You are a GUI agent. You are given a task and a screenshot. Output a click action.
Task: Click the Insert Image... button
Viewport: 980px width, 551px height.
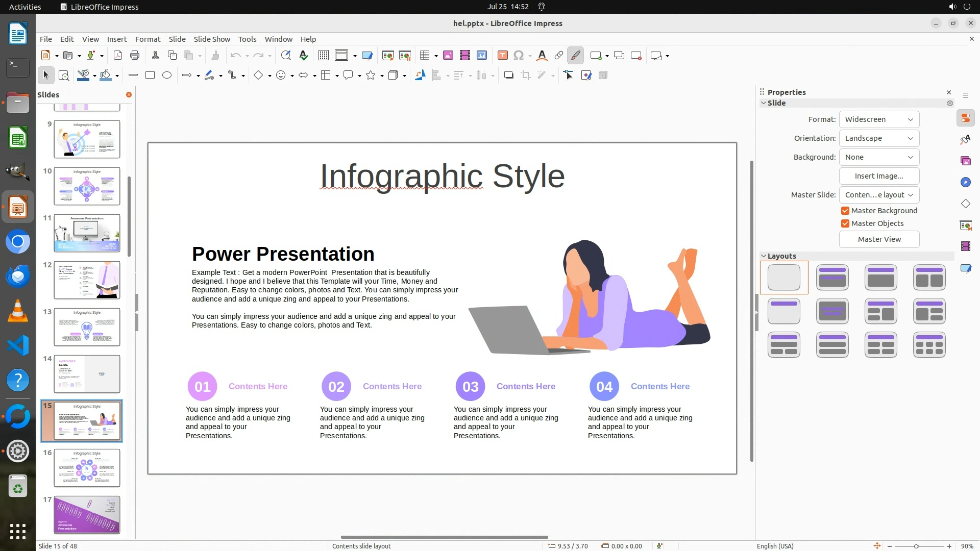[x=879, y=176]
